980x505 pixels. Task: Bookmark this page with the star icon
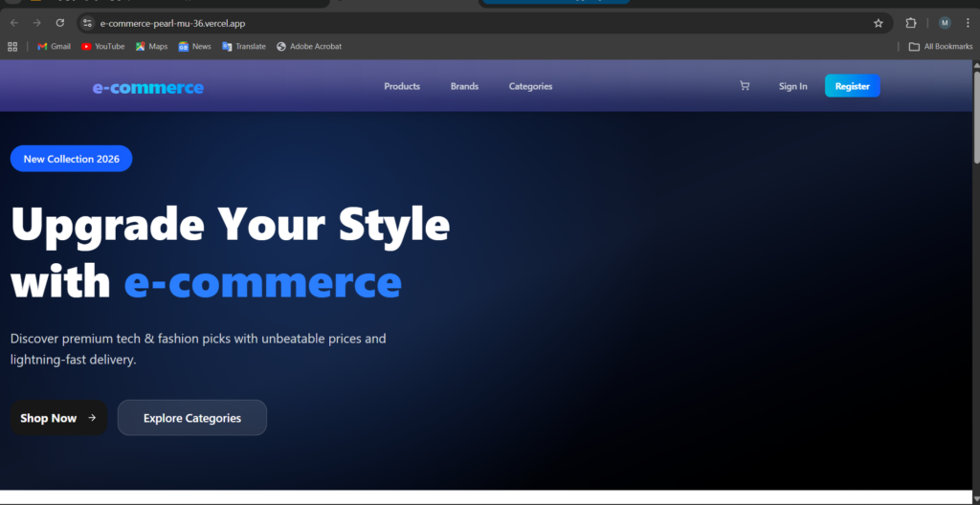click(x=879, y=23)
